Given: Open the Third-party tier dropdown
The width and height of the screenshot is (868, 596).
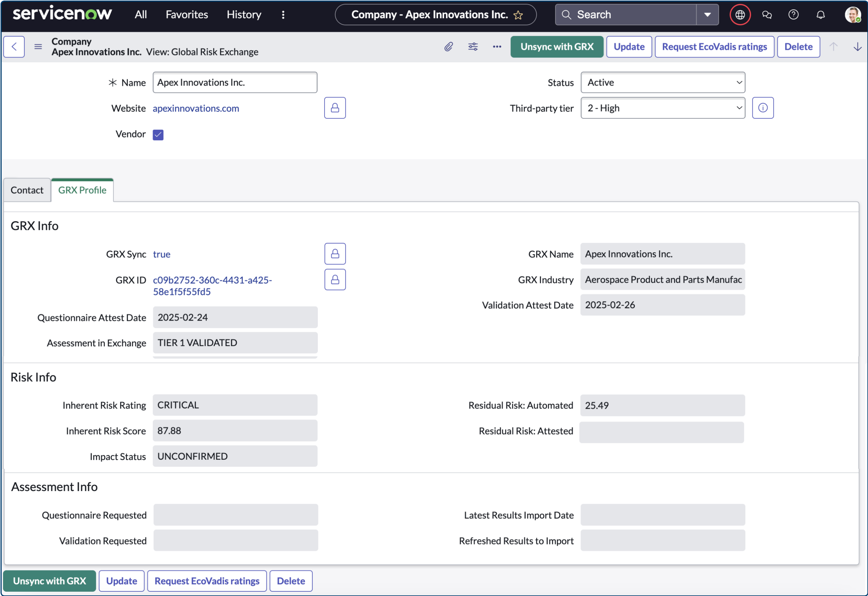Looking at the screenshot, I should coord(663,108).
